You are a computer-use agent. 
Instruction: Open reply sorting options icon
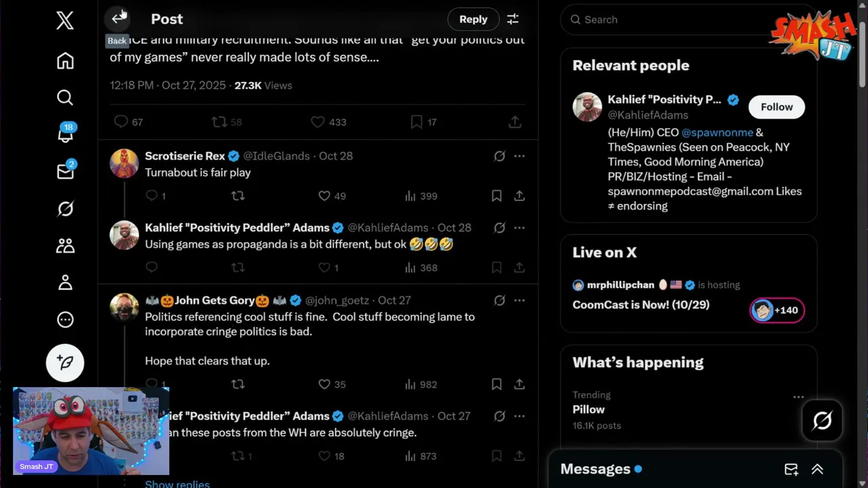click(x=513, y=19)
